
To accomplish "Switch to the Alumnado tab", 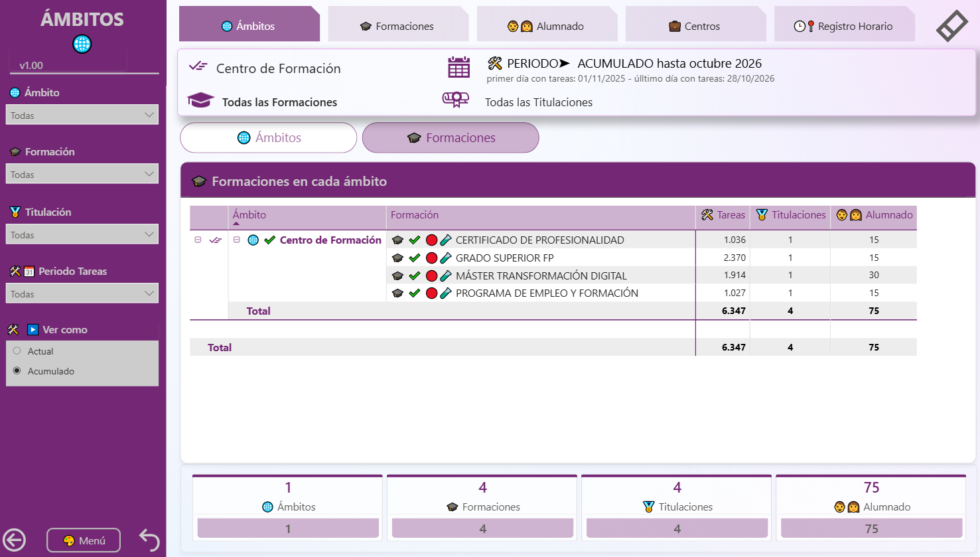I will tap(547, 27).
